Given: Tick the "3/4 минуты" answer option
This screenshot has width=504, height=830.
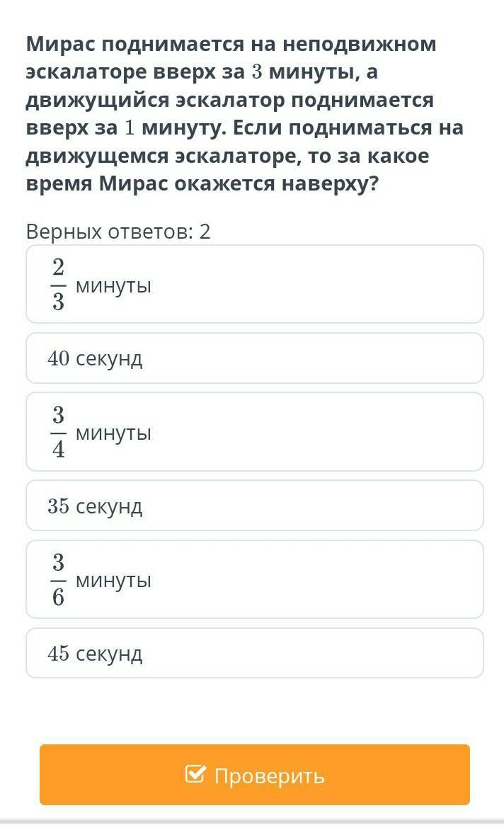Looking at the screenshot, I should point(254,432).
